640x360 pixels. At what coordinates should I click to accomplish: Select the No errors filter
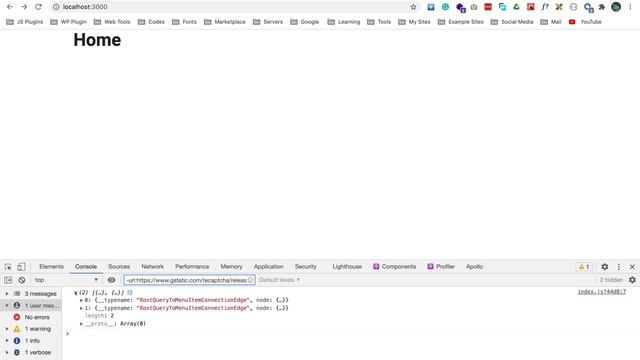(x=31, y=317)
